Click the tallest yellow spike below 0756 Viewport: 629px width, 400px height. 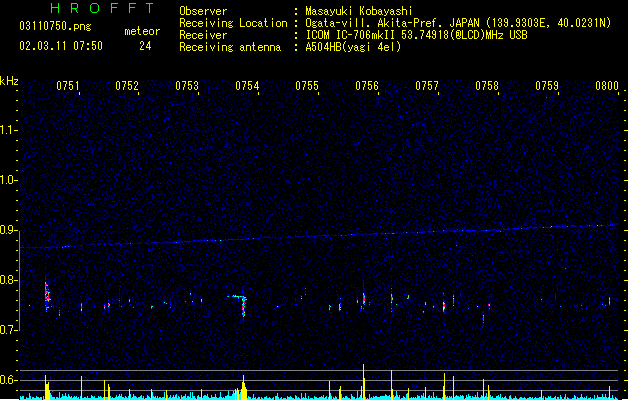pos(363,381)
